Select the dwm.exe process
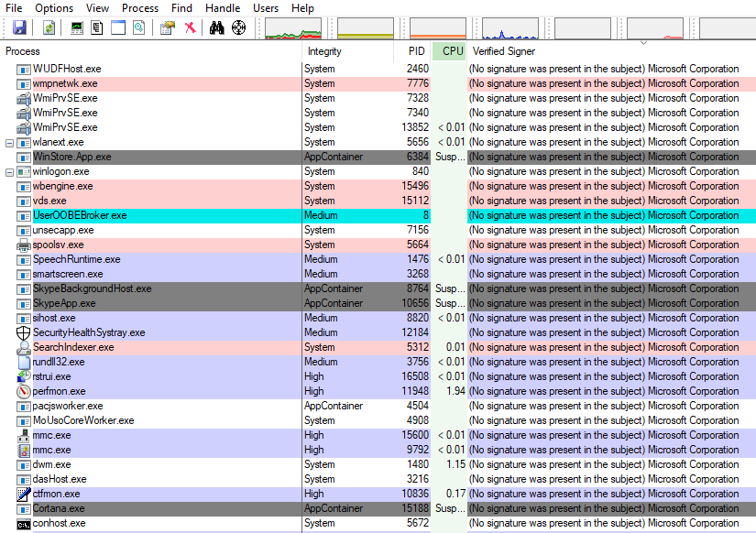 coord(378,465)
